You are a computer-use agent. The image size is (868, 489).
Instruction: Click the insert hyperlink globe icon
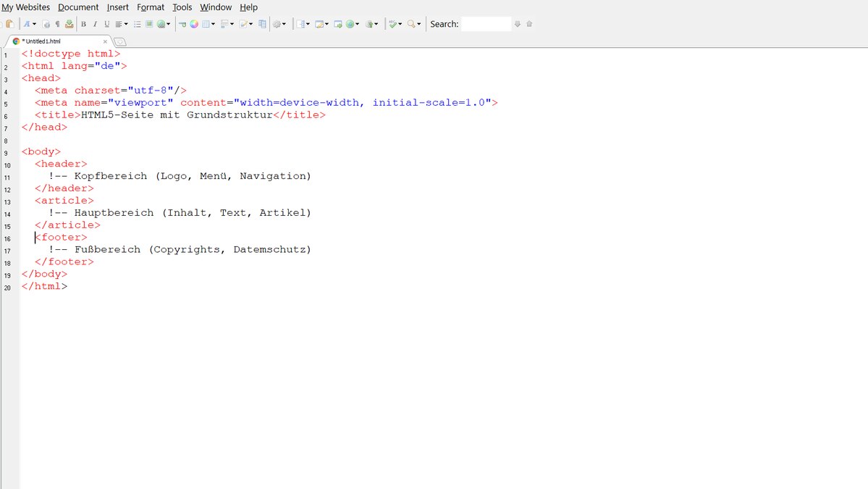[161, 24]
